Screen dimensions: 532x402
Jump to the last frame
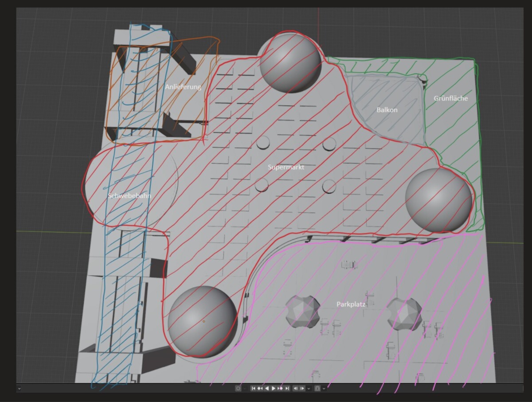point(287,388)
